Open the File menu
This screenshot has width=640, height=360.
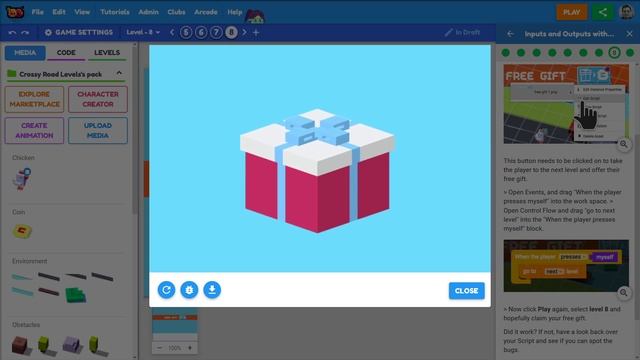pos(38,12)
